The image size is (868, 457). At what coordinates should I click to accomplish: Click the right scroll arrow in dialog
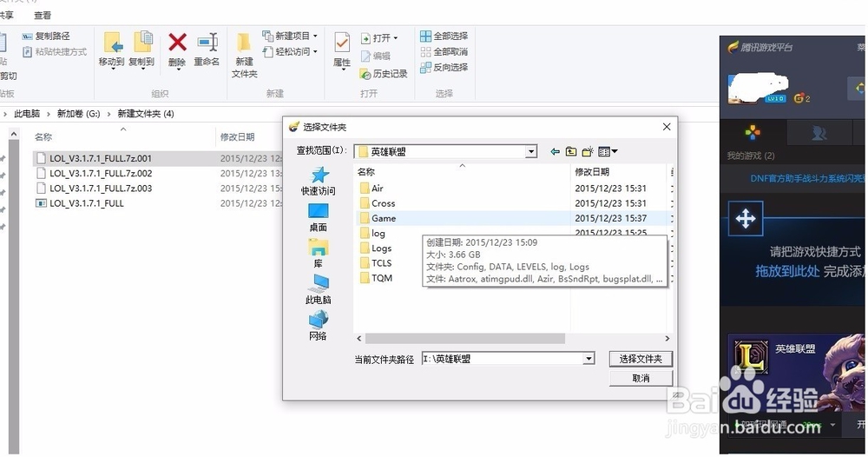(x=667, y=338)
